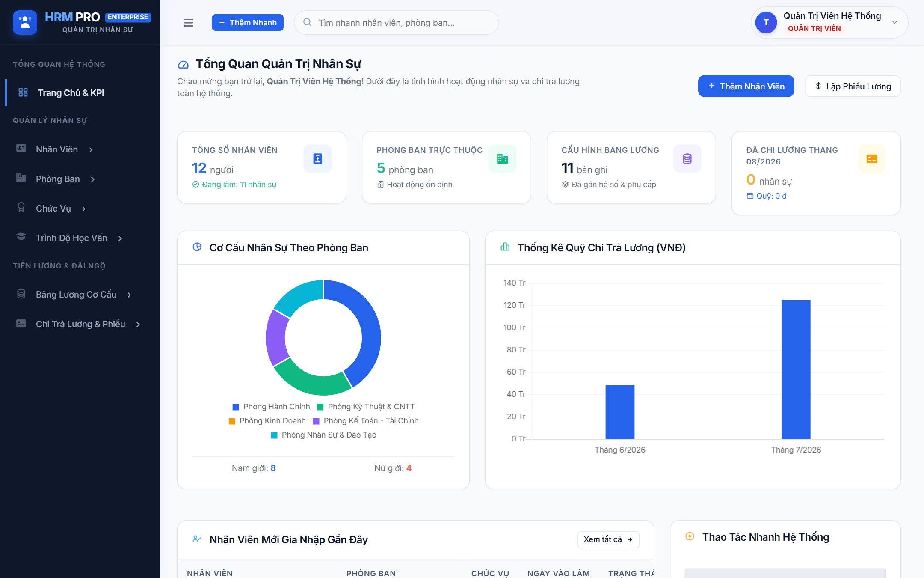Click the Thêm Nhân Viên button

click(746, 86)
